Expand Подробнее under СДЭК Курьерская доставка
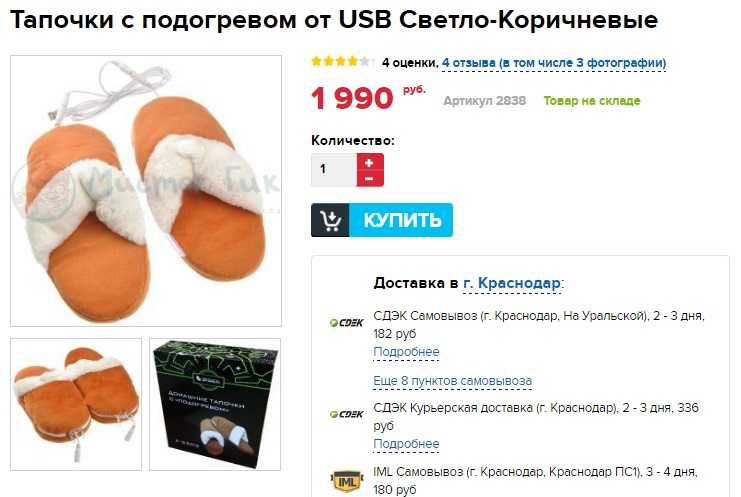Viewport: 741px width, 497px height. pyautogui.click(x=406, y=444)
